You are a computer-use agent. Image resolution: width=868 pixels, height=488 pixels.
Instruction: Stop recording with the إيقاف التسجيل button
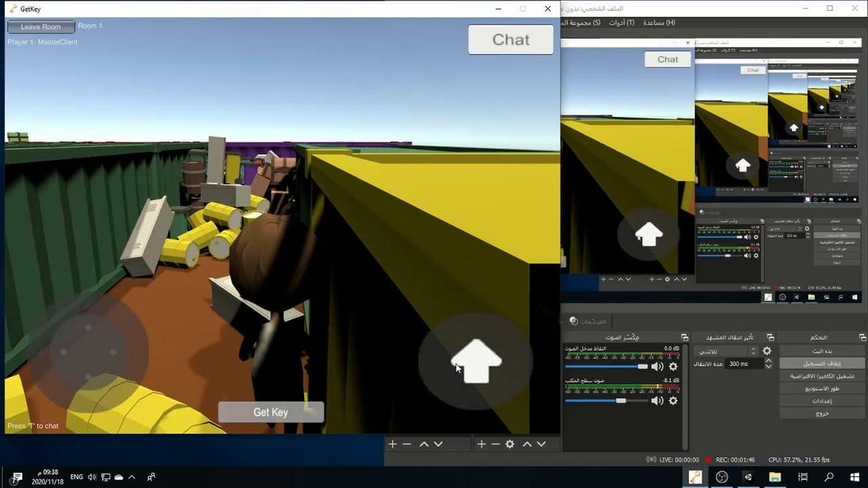(x=823, y=363)
